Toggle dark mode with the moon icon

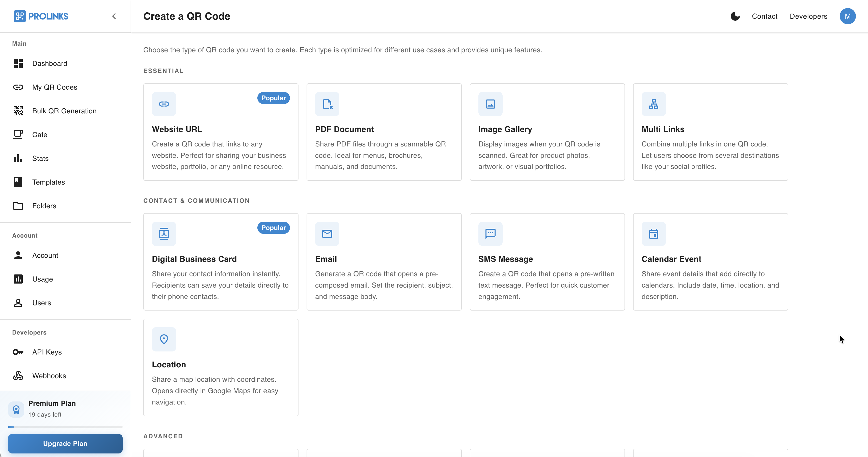tap(735, 16)
